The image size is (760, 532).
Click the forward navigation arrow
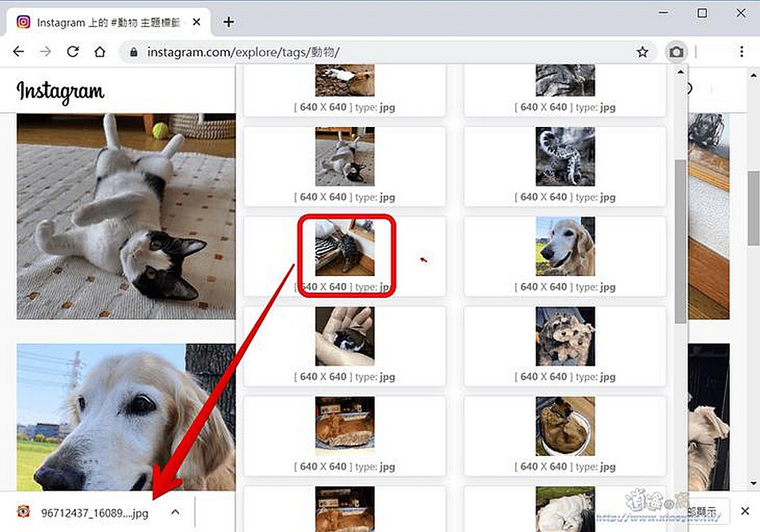point(45,52)
